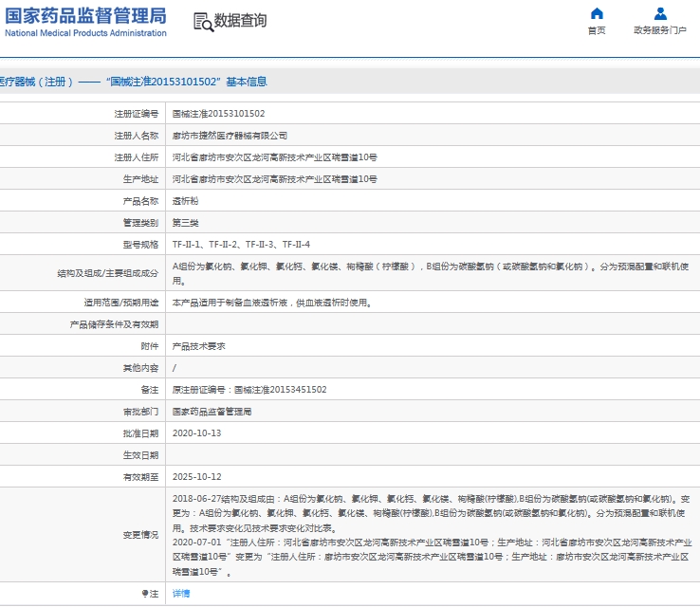
Task: Click the 数据查询 search document icon
Action: pos(203,22)
